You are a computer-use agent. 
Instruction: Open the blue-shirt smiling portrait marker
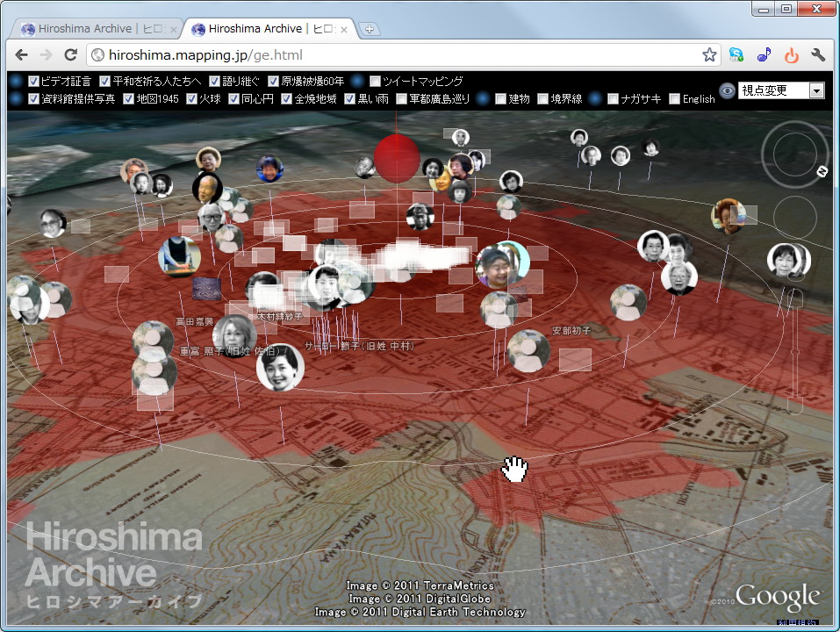pos(269,169)
